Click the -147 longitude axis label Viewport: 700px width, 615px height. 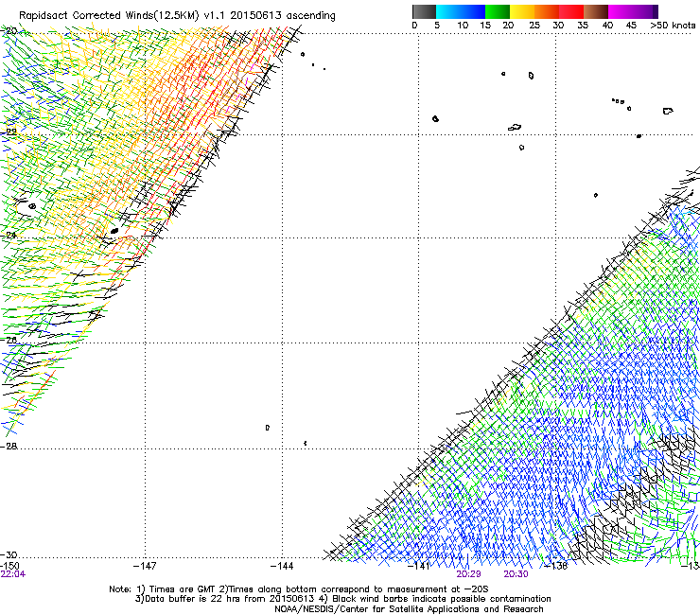click(145, 567)
